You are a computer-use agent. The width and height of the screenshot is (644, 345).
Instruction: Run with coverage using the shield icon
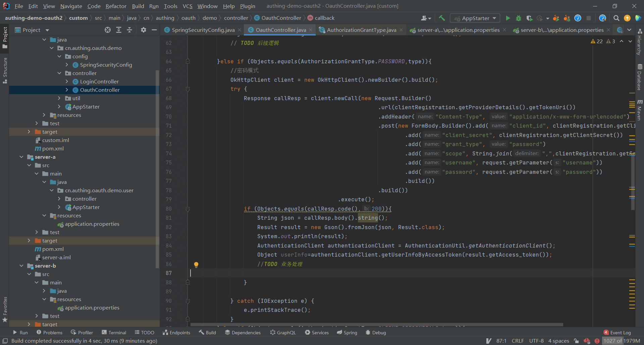click(x=529, y=18)
